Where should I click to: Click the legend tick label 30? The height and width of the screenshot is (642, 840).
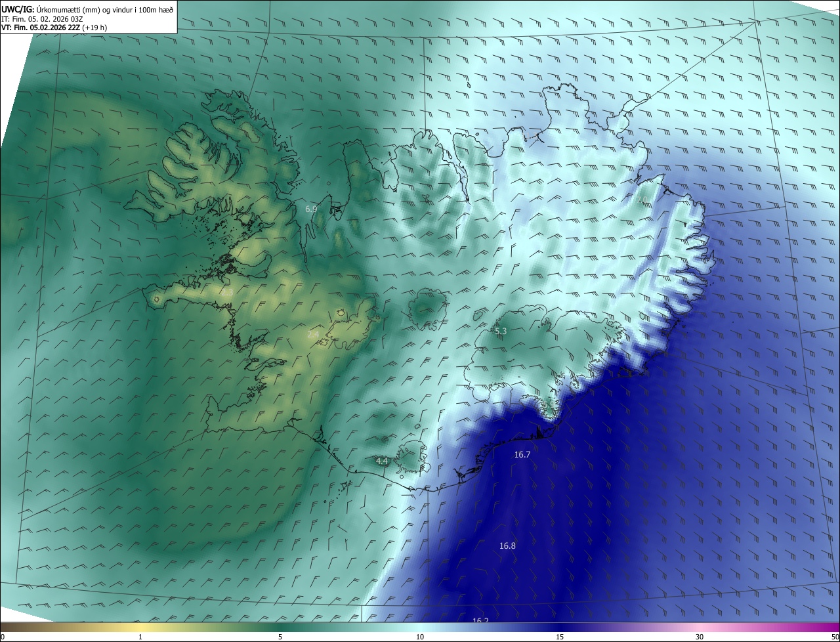(x=700, y=637)
